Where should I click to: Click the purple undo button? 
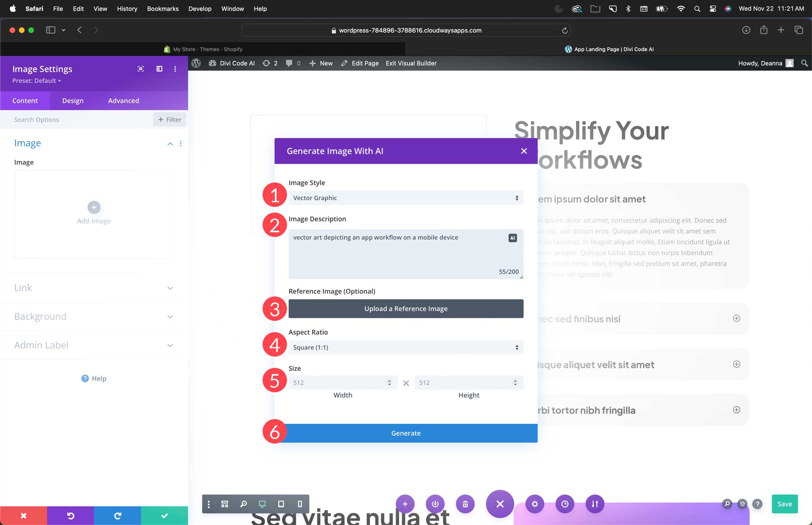[x=70, y=516]
